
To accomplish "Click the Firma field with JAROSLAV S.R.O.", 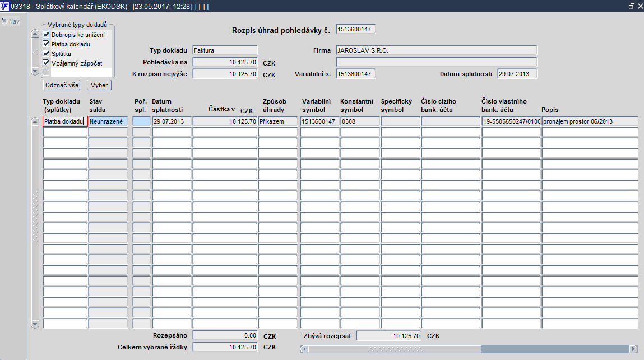I will (436, 50).
